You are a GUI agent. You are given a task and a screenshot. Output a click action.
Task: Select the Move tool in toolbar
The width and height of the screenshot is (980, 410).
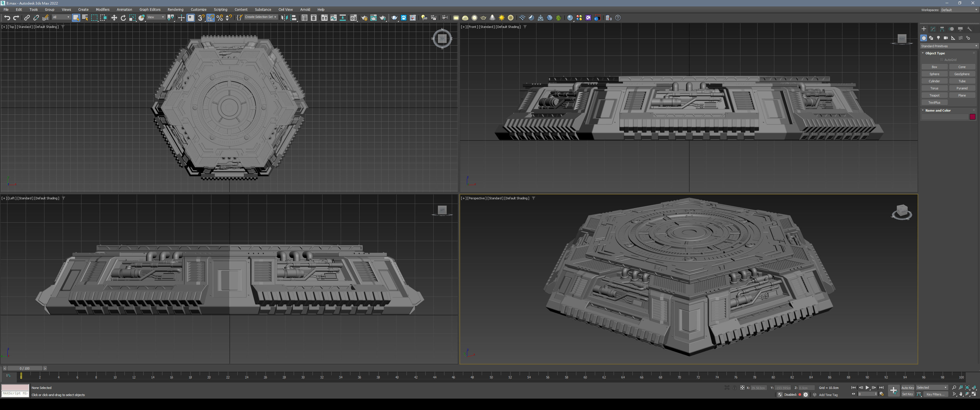[x=114, y=18]
